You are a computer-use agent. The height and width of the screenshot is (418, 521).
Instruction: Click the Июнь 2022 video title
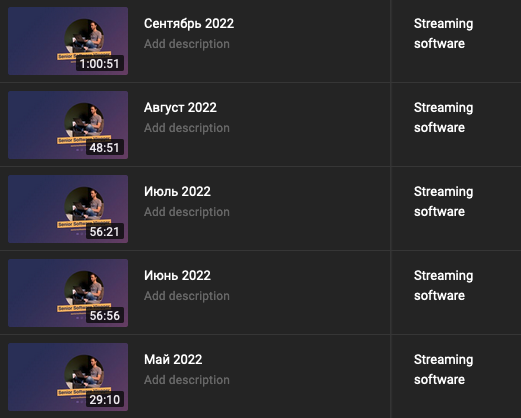(177, 276)
